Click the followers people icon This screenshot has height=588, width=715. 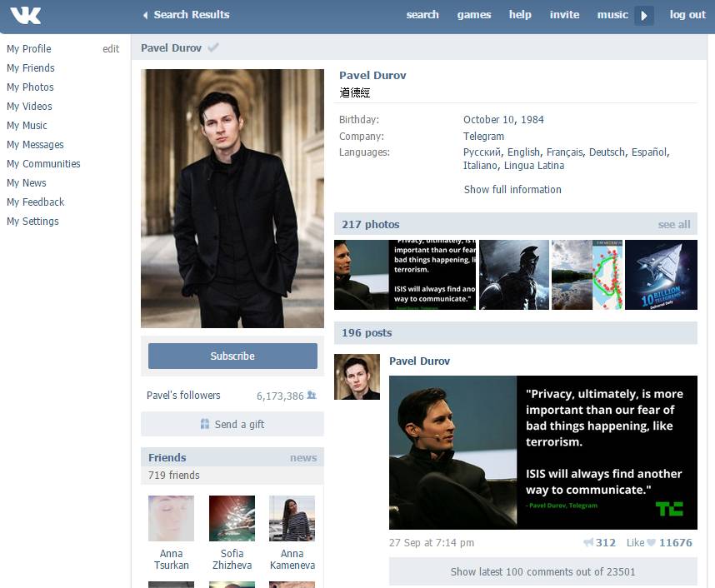[x=312, y=395]
